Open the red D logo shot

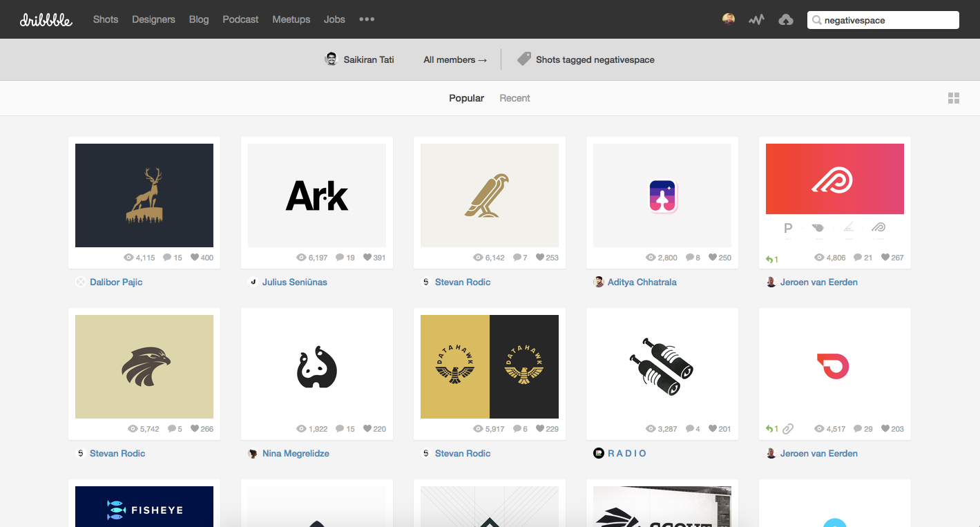point(835,367)
